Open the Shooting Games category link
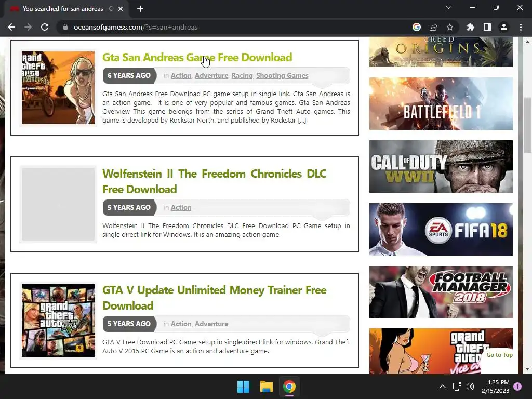 point(282,76)
